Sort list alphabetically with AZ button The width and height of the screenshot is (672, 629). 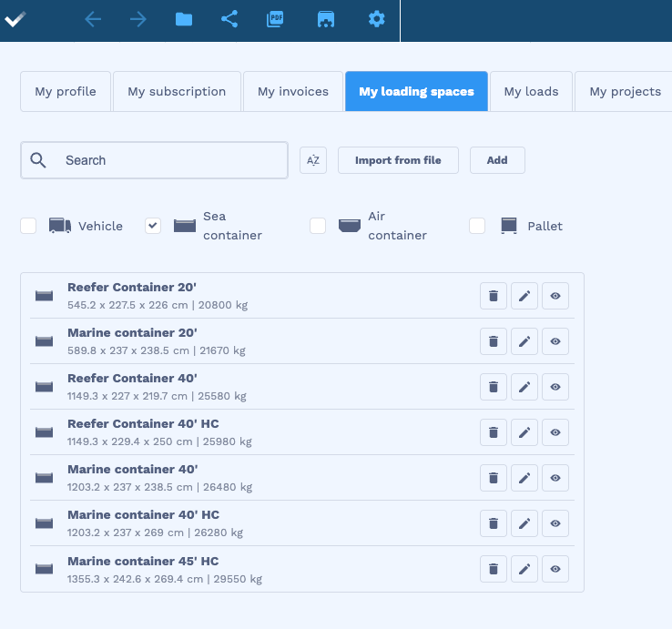pyautogui.click(x=313, y=160)
